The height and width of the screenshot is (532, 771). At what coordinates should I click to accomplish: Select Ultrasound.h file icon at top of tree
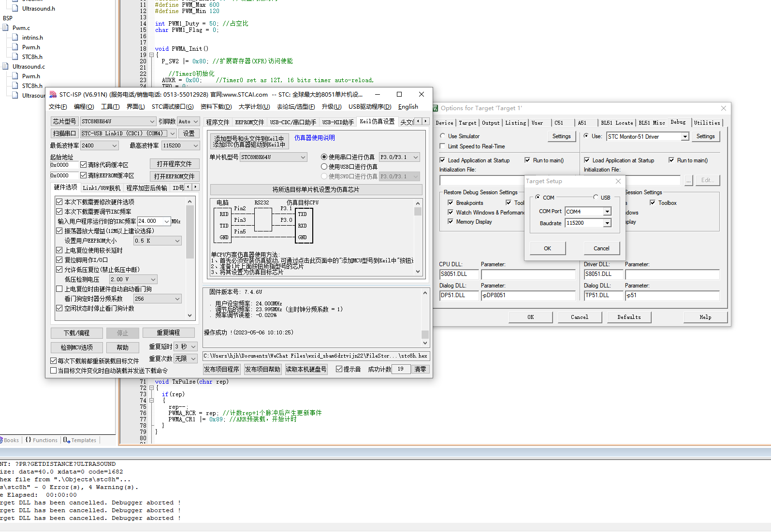coord(15,8)
